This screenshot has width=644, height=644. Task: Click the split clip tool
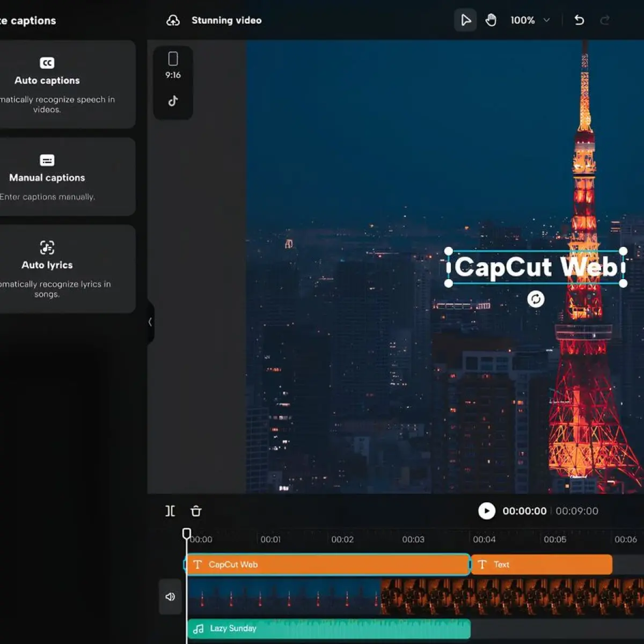[170, 511]
